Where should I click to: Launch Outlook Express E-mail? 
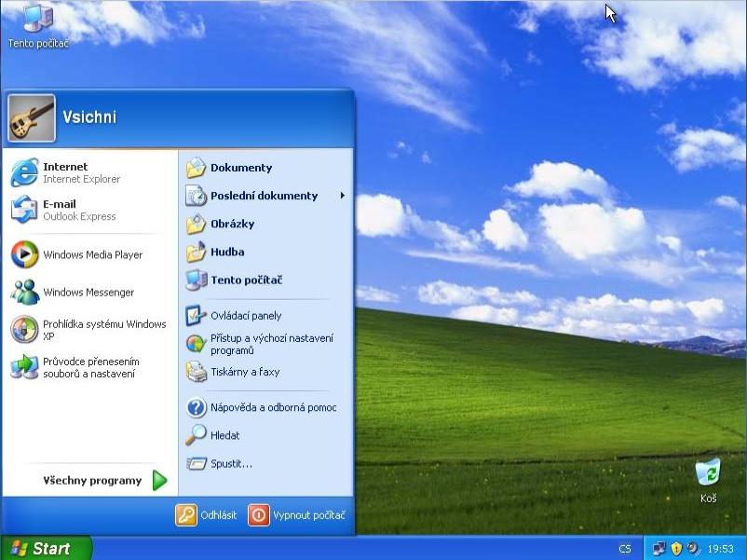pyautogui.click(x=89, y=210)
